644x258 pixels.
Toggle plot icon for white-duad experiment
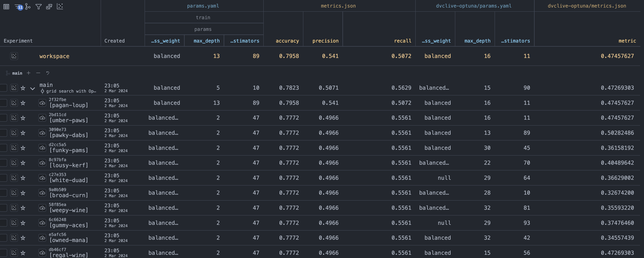pos(14,178)
